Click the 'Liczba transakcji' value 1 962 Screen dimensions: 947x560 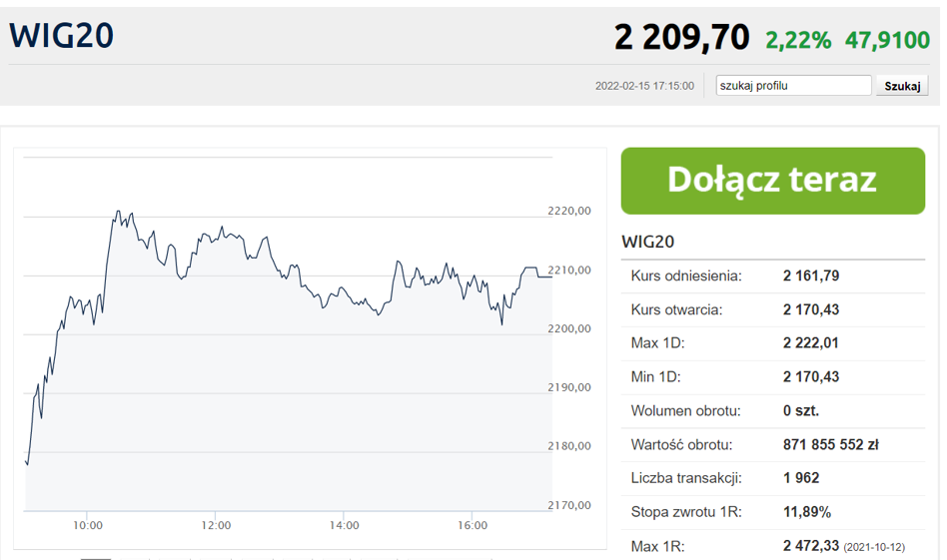click(x=801, y=478)
